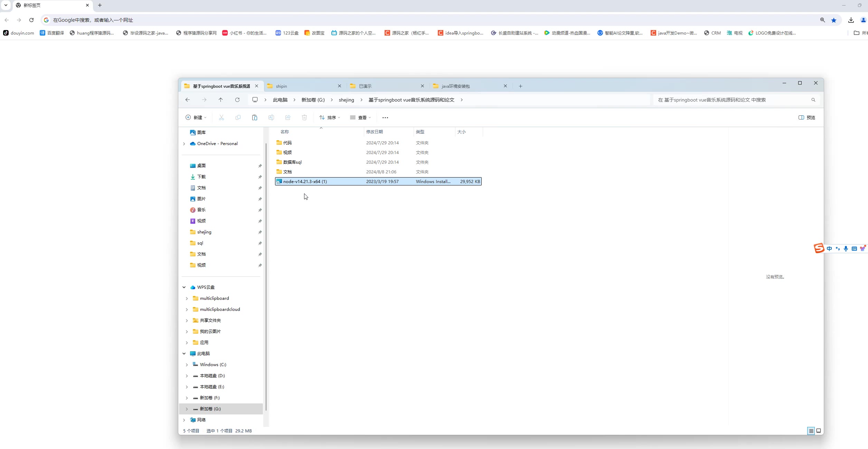The image size is (868, 449).
Task: Open the New item button
Action: pos(196,117)
